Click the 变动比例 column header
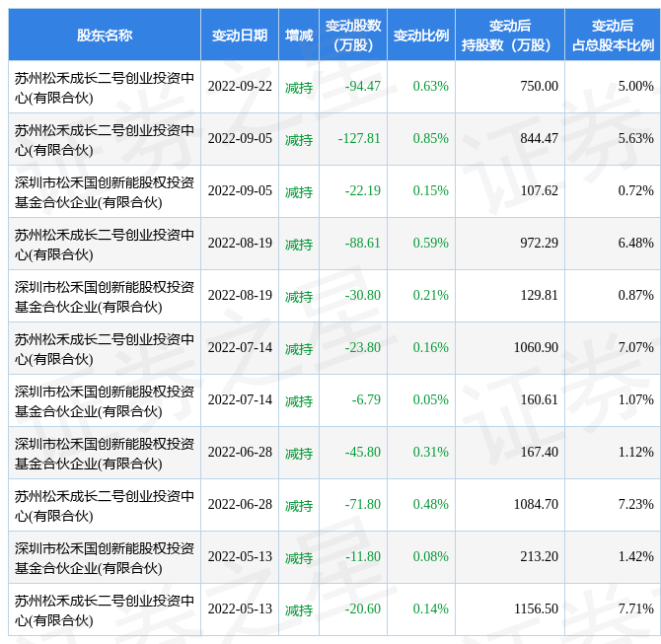The width and height of the screenshot is (661, 644). coord(421,36)
